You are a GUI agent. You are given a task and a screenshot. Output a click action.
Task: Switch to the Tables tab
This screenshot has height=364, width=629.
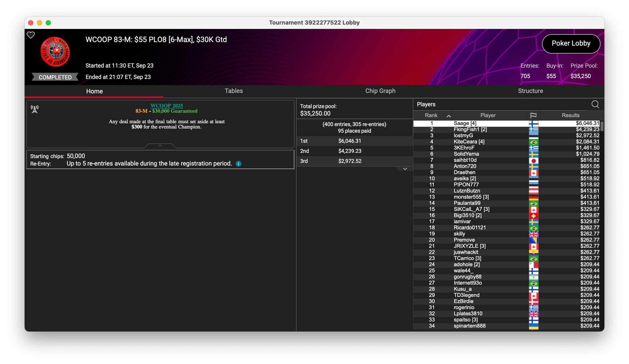click(x=234, y=91)
